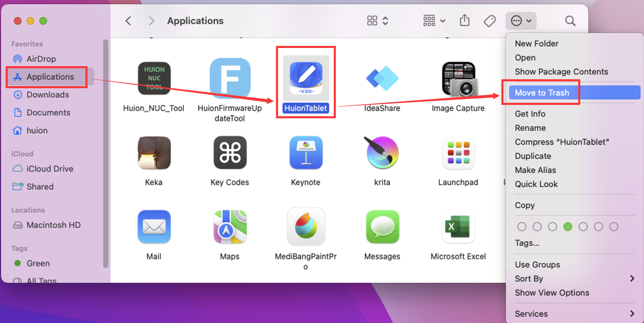Open the Downloads sidebar folder

(48, 95)
